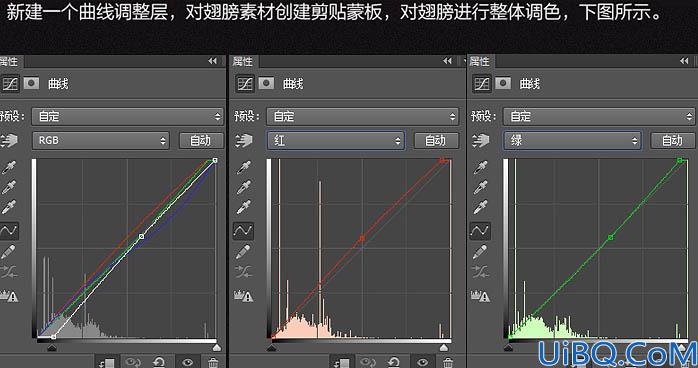The width and height of the screenshot is (698, 368).
Task: Click the white input slider under the RGB curve
Action: point(216,348)
